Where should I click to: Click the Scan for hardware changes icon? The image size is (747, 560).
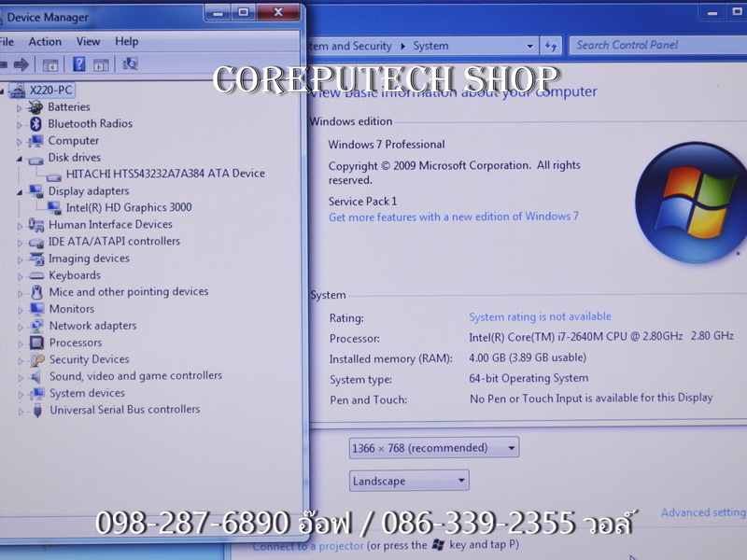point(130,63)
